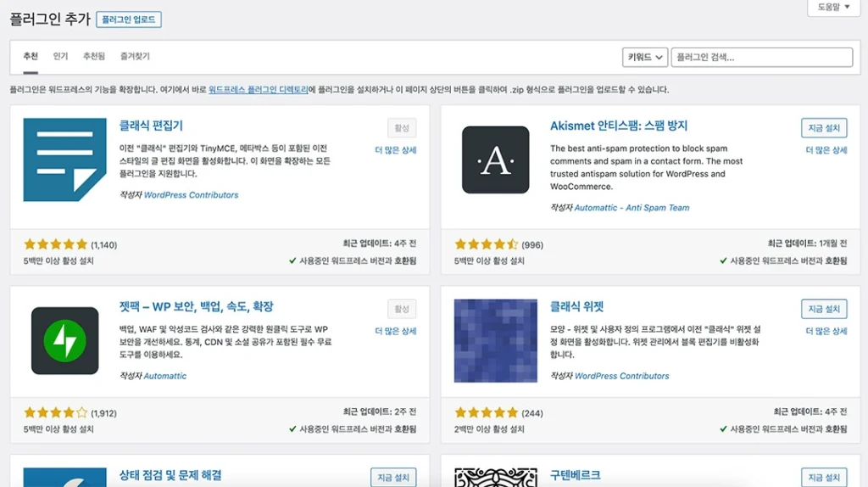This screenshot has width=868, height=487.
Task: Switch to the 즐겨찾기 tab
Action: 135,56
